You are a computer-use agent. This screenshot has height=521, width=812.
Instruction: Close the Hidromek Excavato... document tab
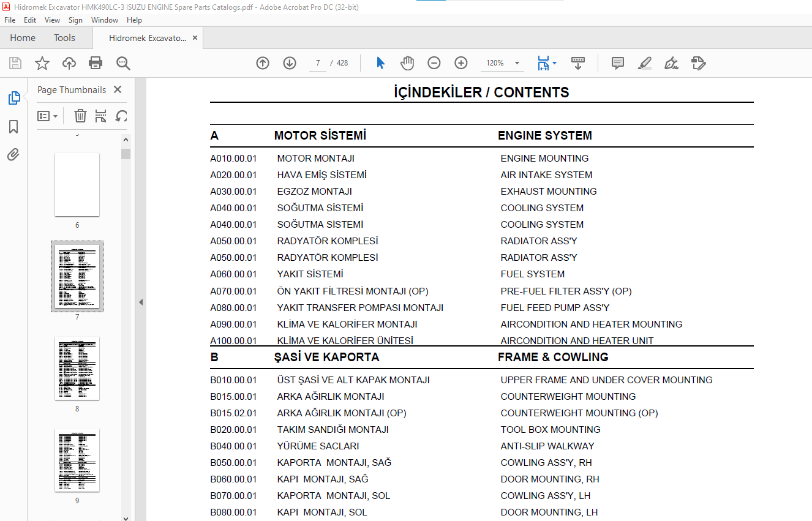[x=195, y=37]
